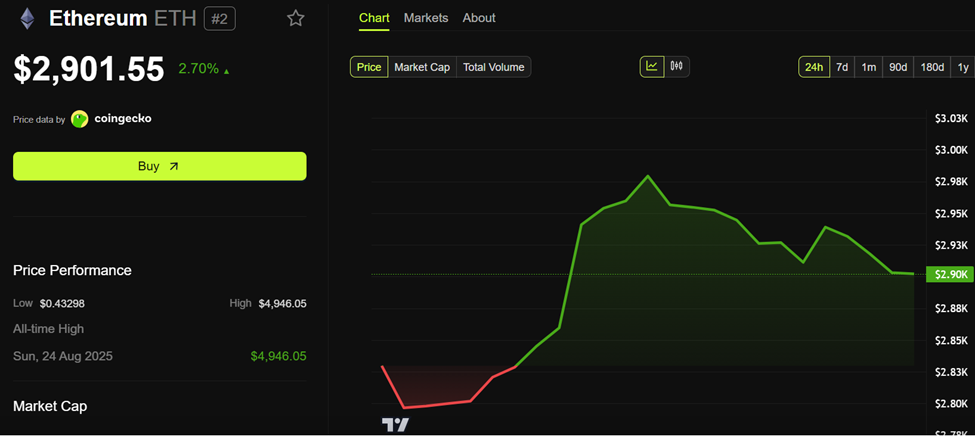Click the Market Cap section heading
The height and width of the screenshot is (436, 975).
point(50,406)
